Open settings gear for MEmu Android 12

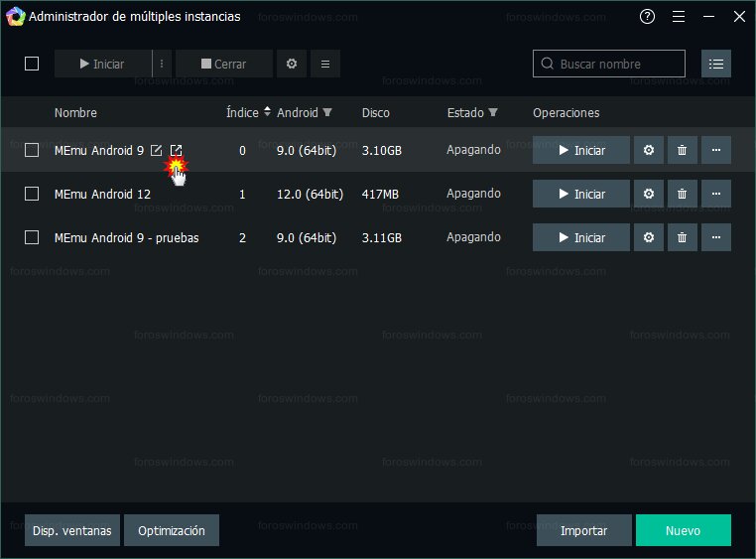tap(649, 194)
